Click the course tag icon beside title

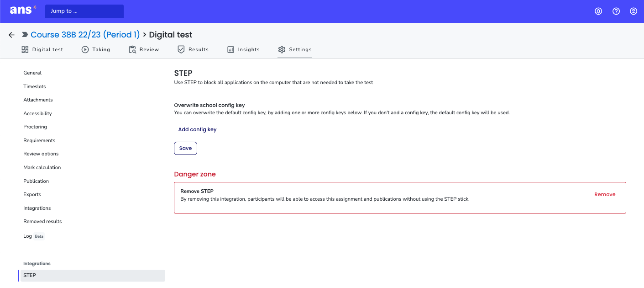pyautogui.click(x=25, y=35)
